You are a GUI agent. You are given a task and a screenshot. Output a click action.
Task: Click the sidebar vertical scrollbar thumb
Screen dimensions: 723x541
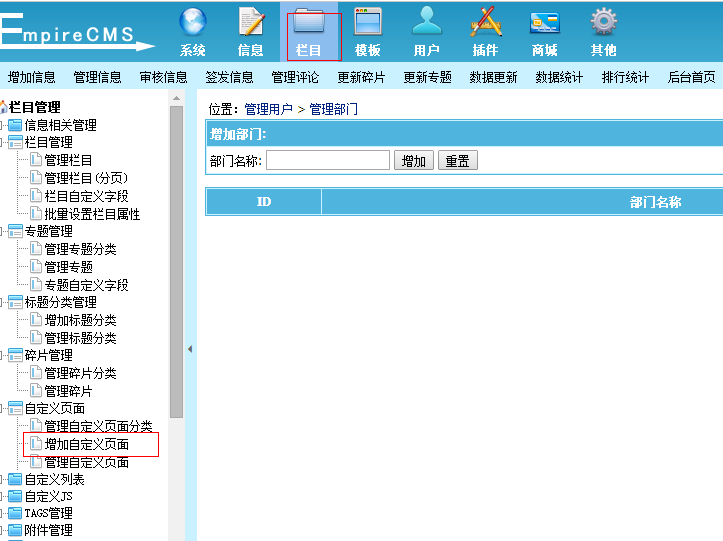pyautogui.click(x=176, y=262)
